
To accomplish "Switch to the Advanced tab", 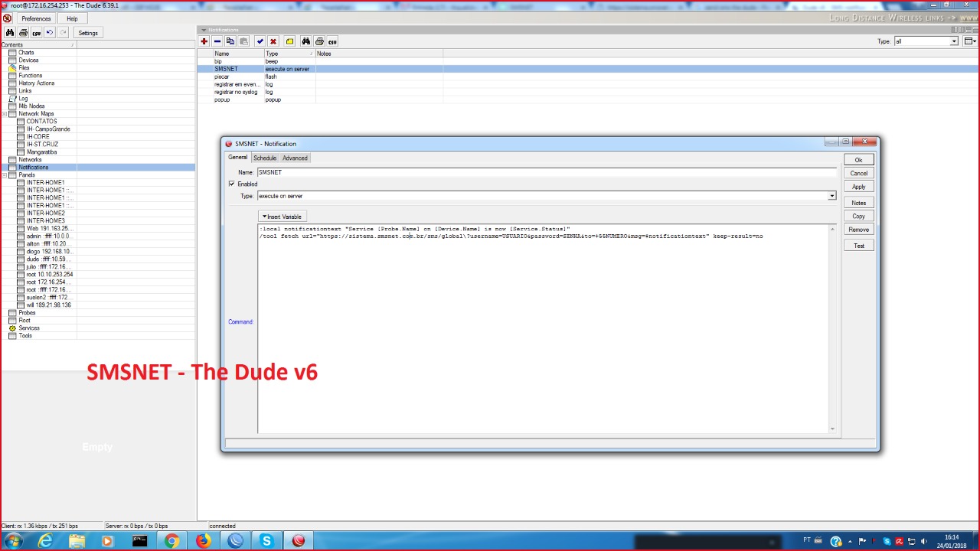I will click(295, 158).
